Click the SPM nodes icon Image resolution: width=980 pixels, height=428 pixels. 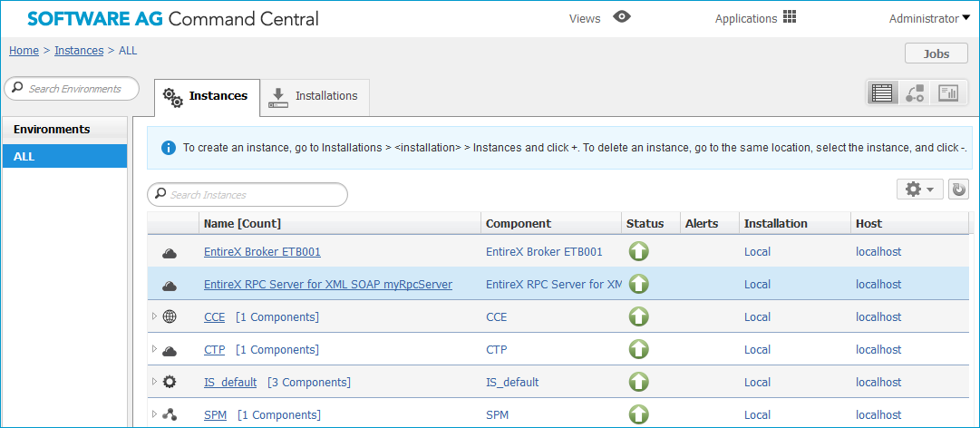point(170,414)
